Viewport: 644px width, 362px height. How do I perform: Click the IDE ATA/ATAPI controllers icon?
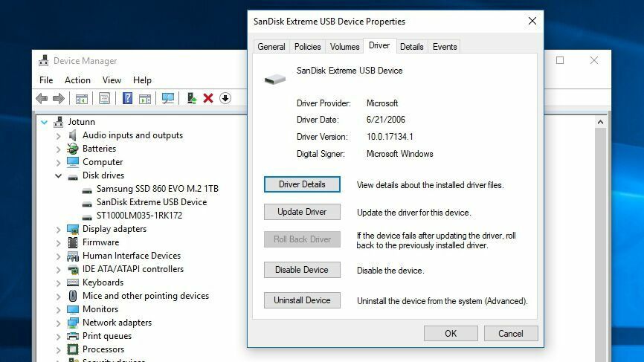[73, 269]
